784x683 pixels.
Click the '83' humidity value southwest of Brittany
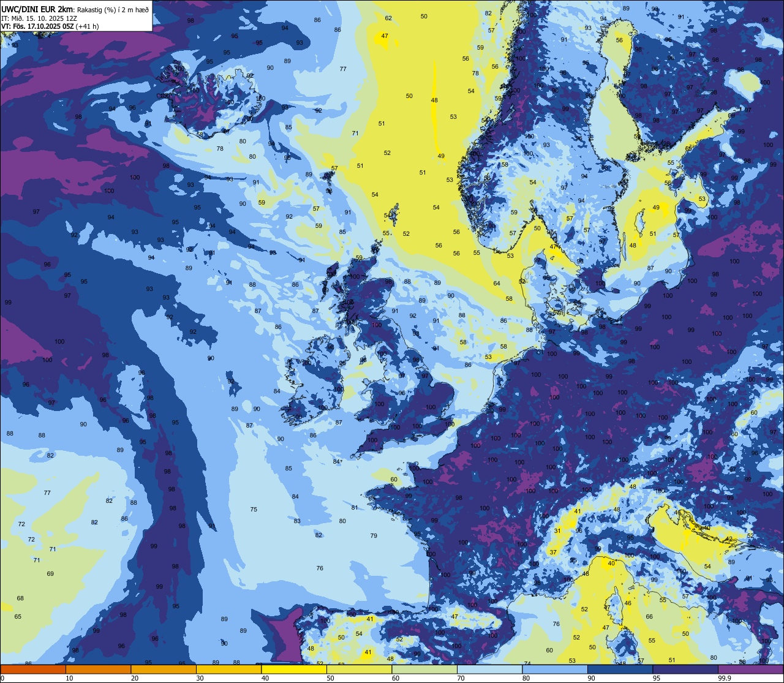point(297,521)
